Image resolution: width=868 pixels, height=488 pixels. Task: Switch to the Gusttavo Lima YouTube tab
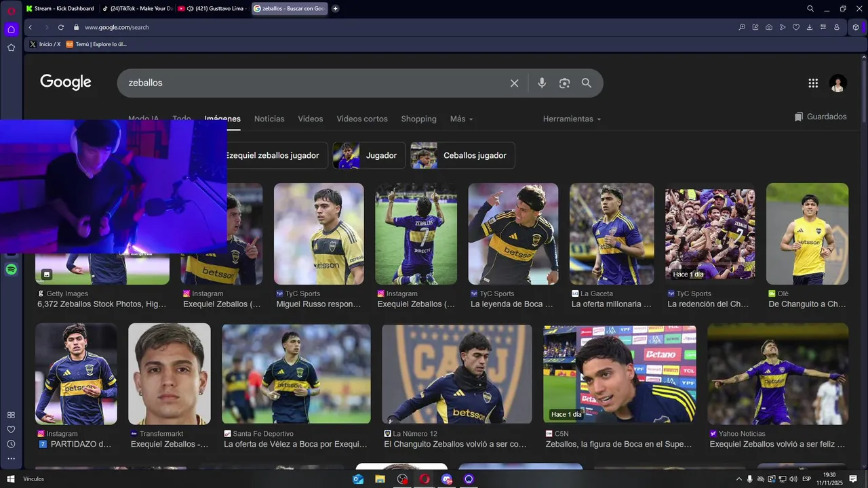point(213,9)
